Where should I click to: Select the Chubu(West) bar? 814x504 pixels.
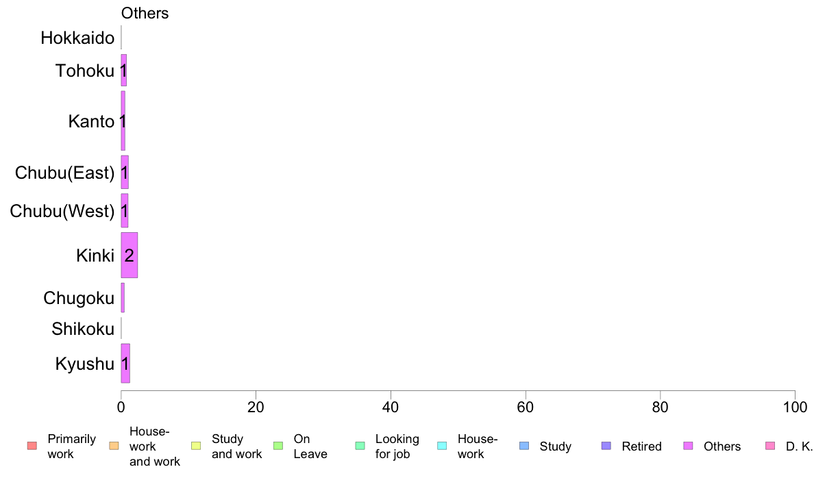[125, 211]
